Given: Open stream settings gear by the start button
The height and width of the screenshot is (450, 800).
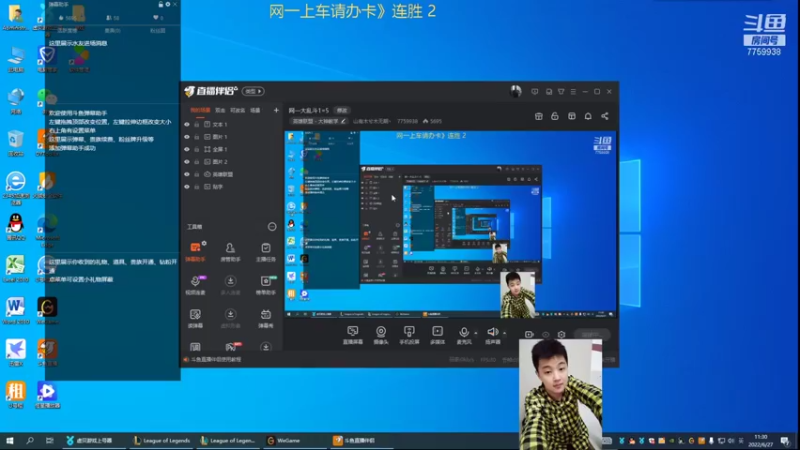Looking at the screenshot, I should (x=561, y=335).
